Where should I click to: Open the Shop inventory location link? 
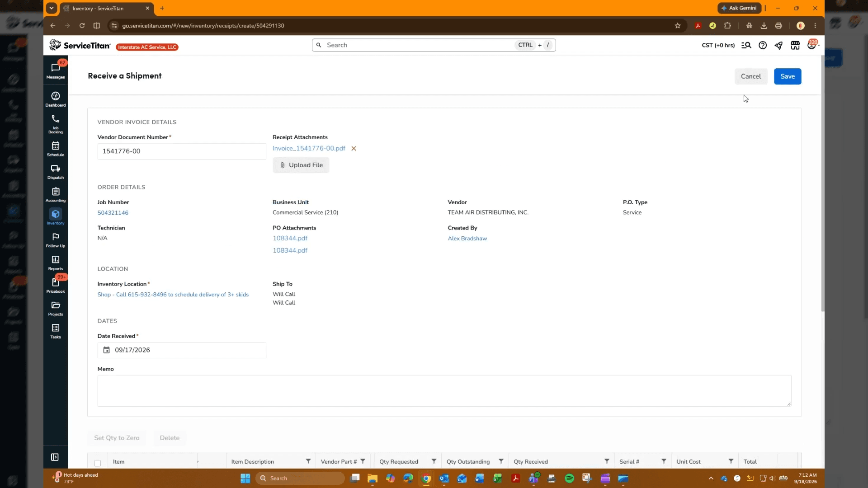coord(173,295)
